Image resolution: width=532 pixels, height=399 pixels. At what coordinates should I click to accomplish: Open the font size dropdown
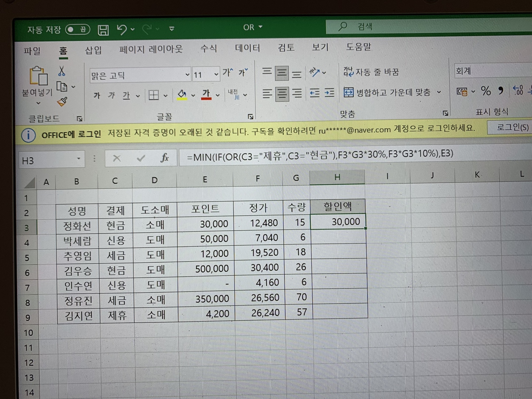pos(216,75)
